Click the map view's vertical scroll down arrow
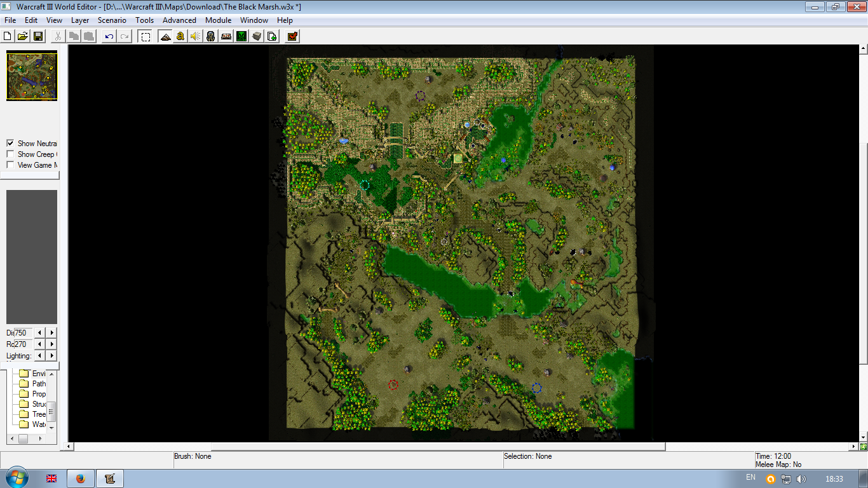 [x=863, y=437]
